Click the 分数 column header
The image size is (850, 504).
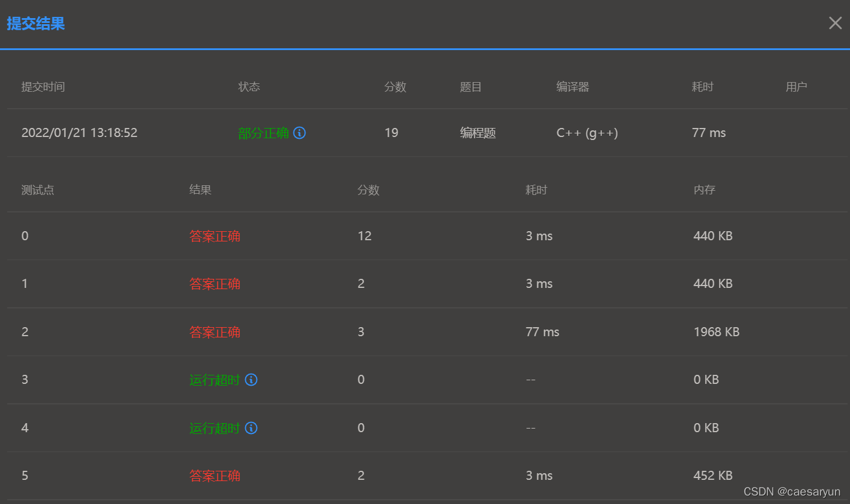(x=395, y=86)
